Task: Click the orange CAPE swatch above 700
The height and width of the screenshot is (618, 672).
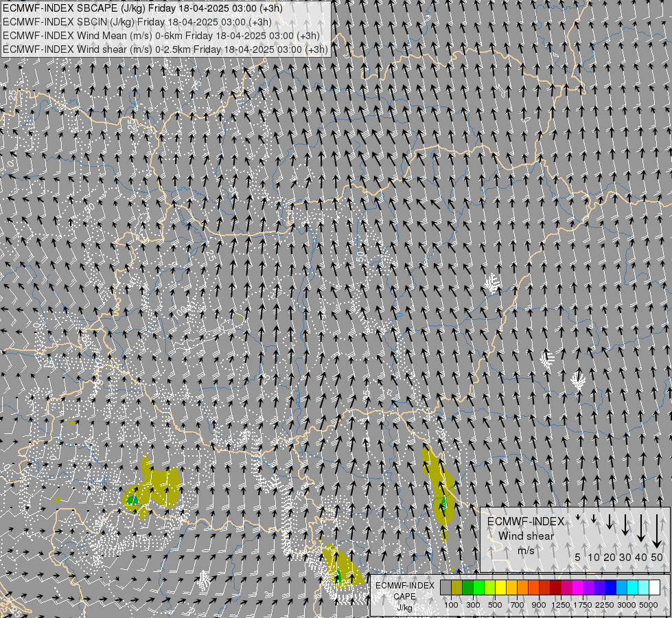Action: coord(523,587)
